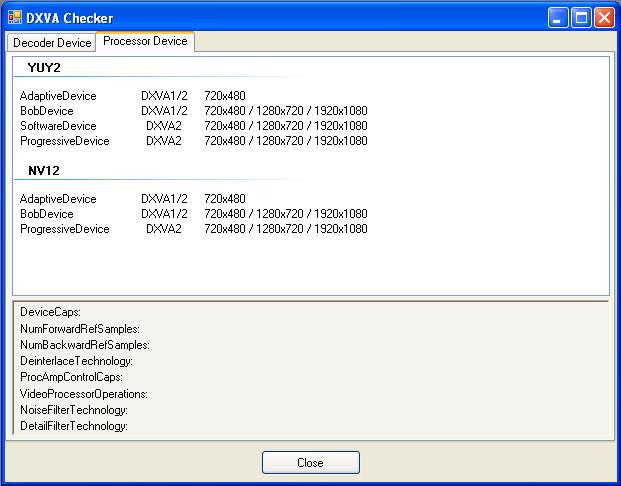Close the window with the red X

(604, 18)
